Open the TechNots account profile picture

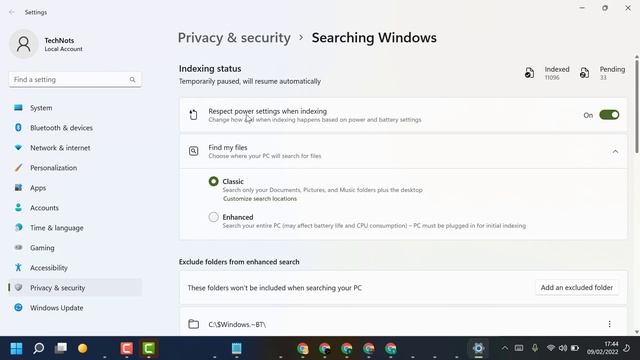pyautogui.click(x=24, y=44)
